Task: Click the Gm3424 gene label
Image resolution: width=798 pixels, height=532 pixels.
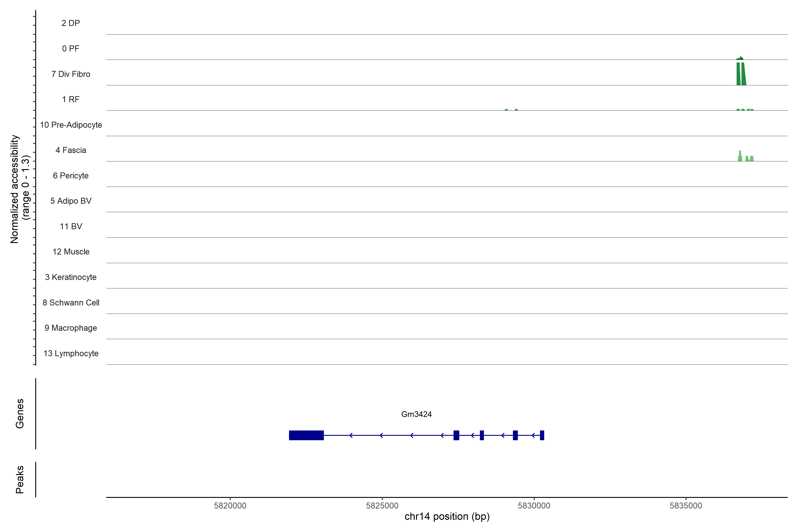Action: 416,414
